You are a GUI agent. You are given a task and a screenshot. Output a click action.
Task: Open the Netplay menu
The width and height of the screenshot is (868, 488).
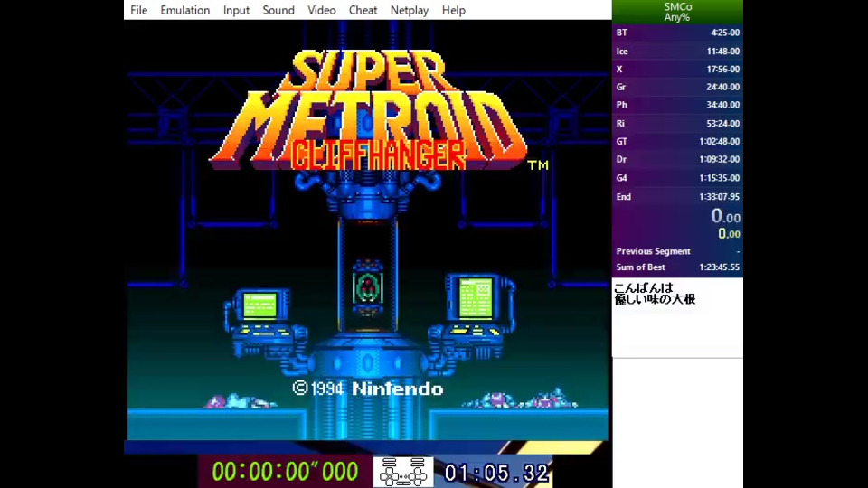click(x=409, y=10)
